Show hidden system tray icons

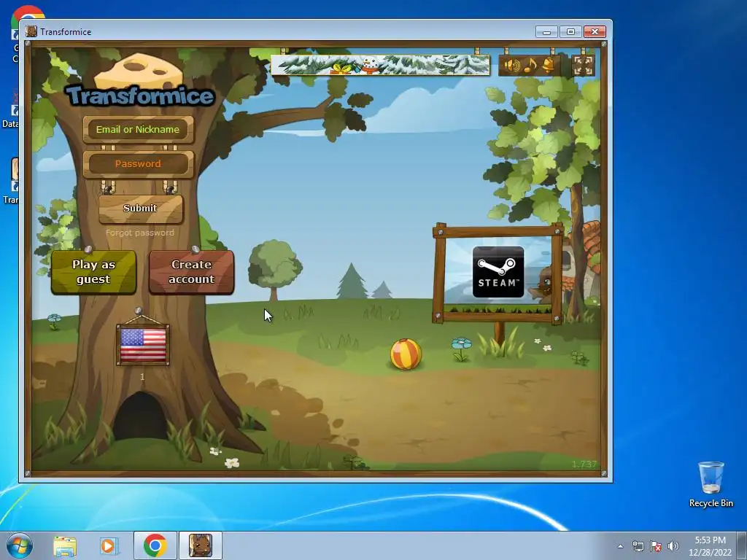[620, 546]
